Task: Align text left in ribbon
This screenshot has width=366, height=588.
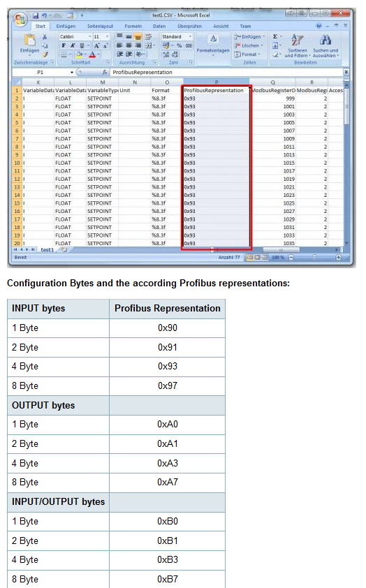Action: (119, 45)
